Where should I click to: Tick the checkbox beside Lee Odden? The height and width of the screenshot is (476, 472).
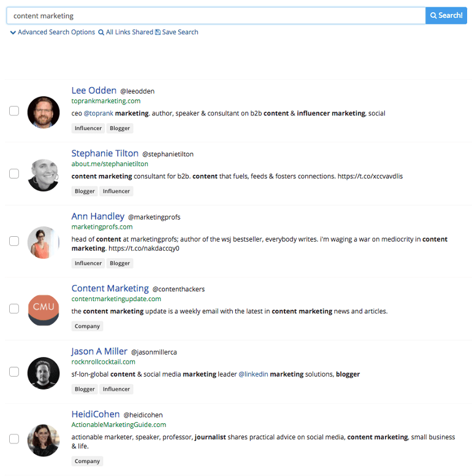coord(14,111)
